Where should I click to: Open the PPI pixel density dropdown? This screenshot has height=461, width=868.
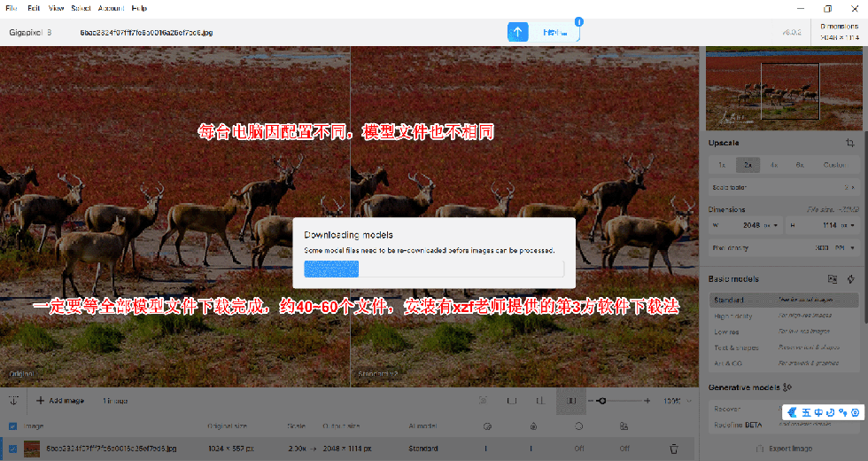pos(844,247)
